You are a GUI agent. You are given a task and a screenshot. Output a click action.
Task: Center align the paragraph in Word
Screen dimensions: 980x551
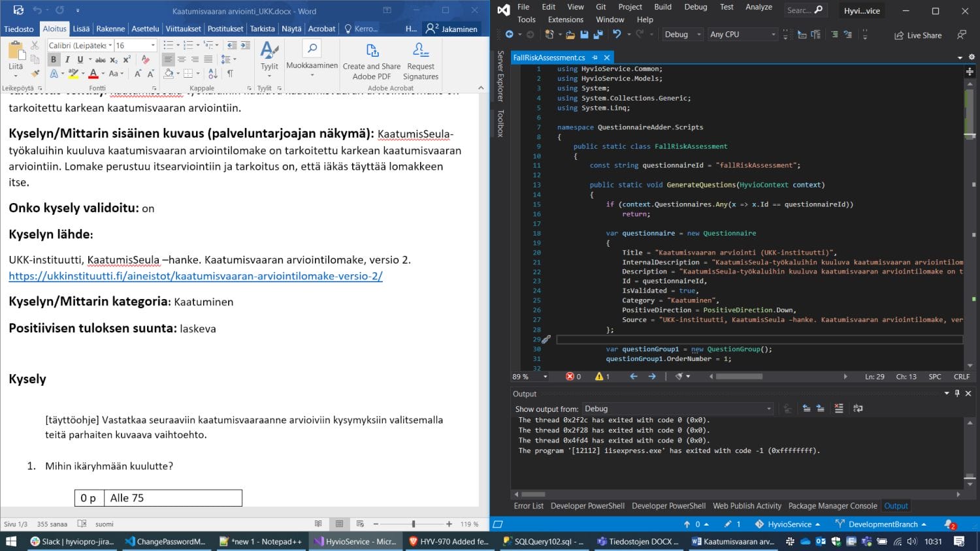(182, 59)
